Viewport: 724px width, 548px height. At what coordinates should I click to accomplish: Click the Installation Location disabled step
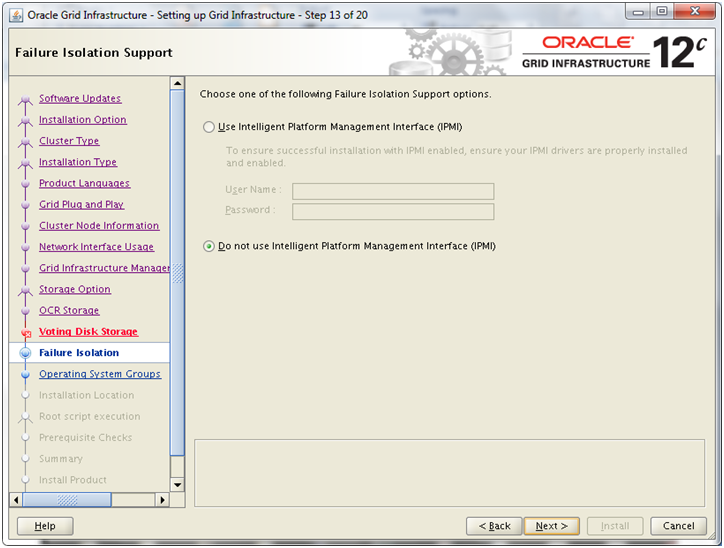point(86,395)
